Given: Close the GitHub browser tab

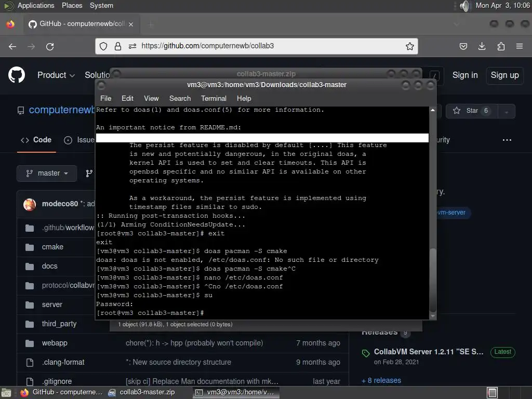Looking at the screenshot, I should (x=131, y=24).
